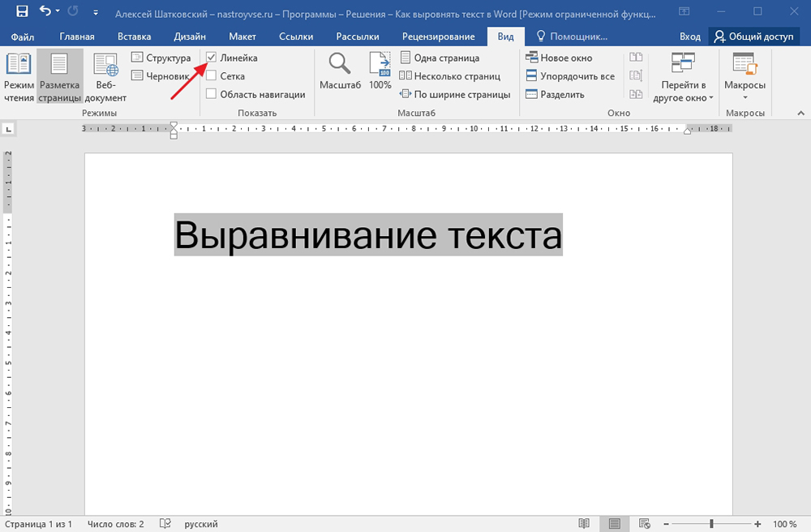Open Web document view
Screen dimensions: 811x532
tap(105, 77)
